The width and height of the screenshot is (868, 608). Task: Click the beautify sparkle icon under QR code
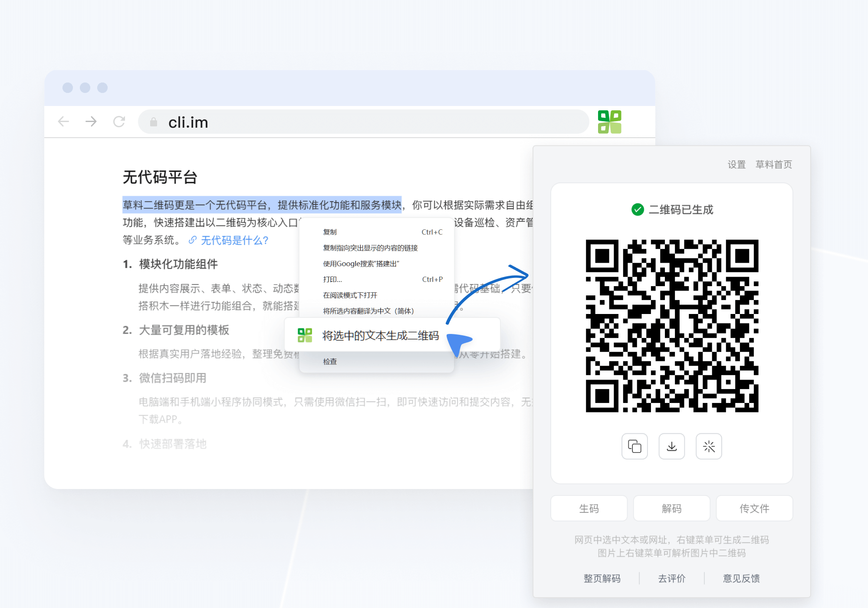709,446
